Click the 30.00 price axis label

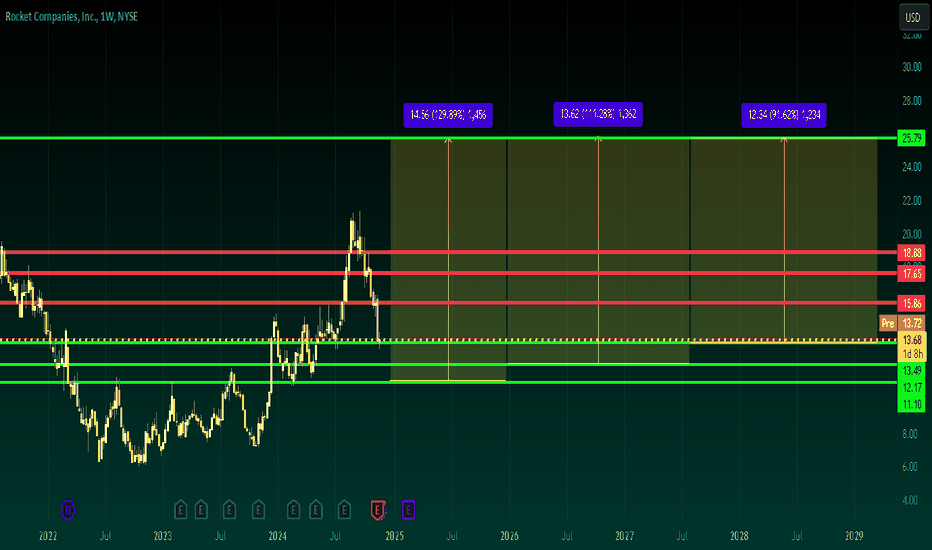912,67
